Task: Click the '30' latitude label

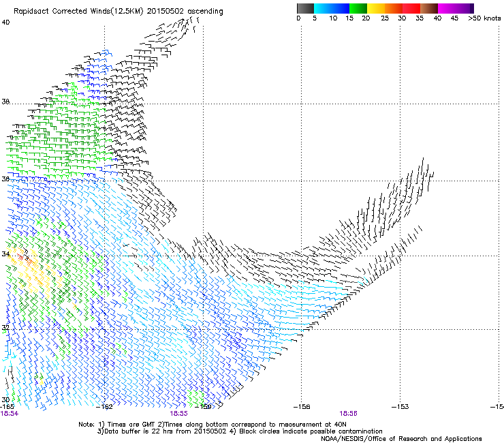Action: coord(5,399)
